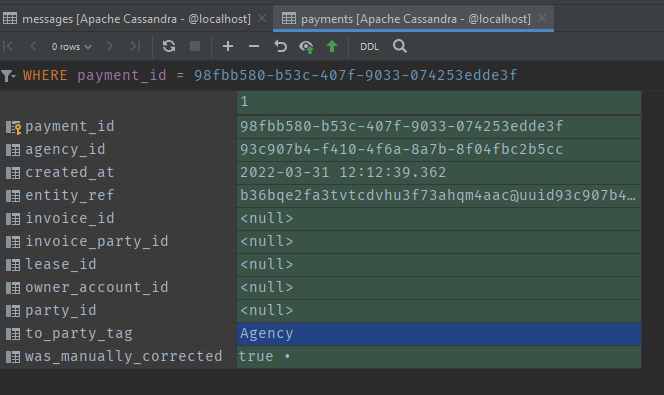
Task: Select the was_manually_corrected row label
Action: pos(124,356)
